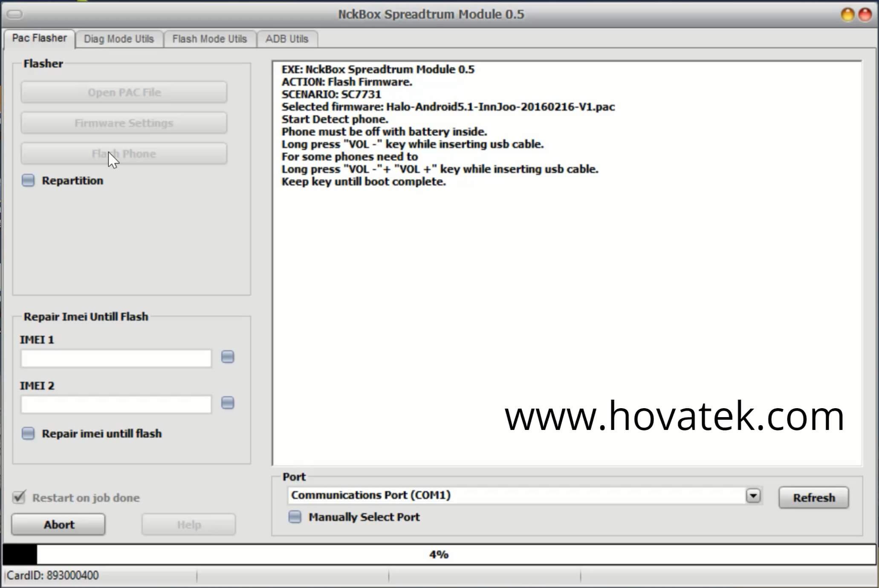Enable Repair imei untill flash checkbox
The width and height of the screenshot is (879, 588).
click(28, 434)
